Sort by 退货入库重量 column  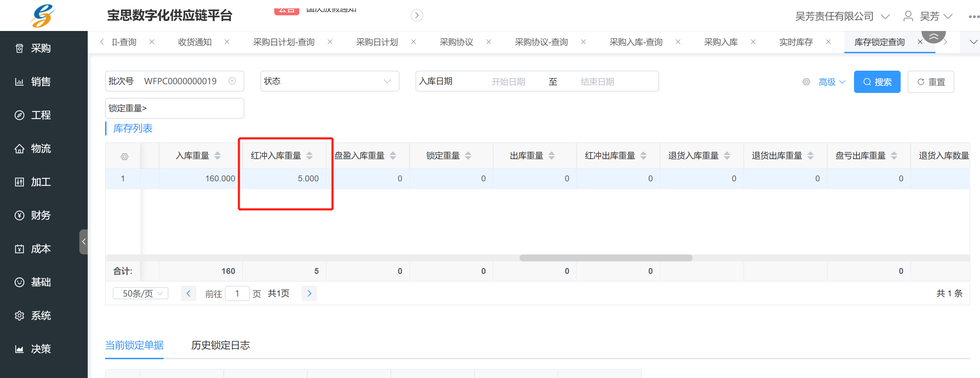(x=727, y=156)
